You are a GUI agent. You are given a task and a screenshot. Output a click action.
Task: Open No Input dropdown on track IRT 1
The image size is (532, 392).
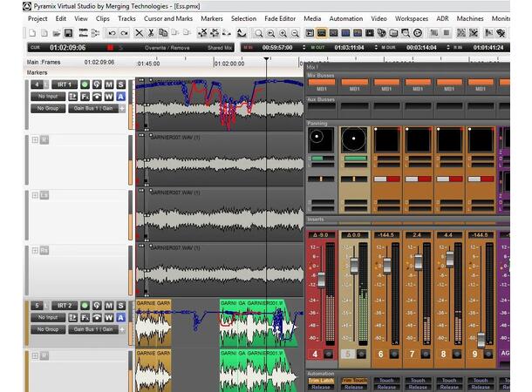pyautogui.click(x=48, y=97)
